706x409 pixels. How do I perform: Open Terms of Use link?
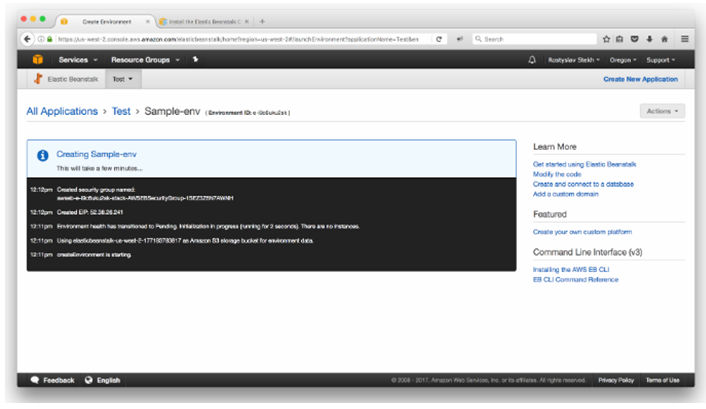tap(662, 380)
